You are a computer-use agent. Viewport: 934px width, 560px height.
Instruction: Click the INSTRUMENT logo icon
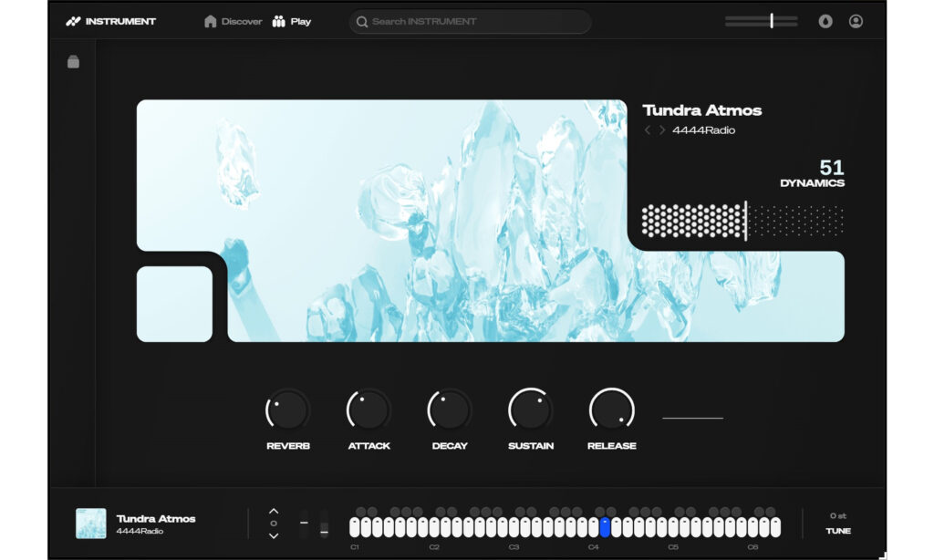(74, 21)
